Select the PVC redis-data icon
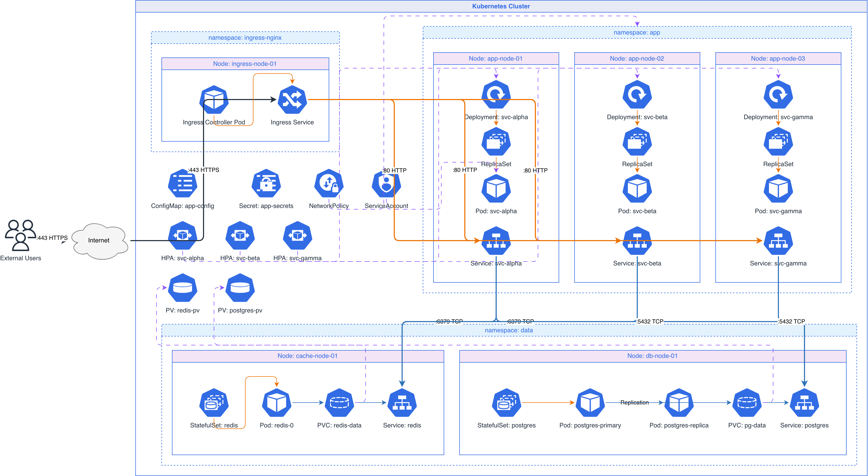868x476 pixels. coord(339,403)
